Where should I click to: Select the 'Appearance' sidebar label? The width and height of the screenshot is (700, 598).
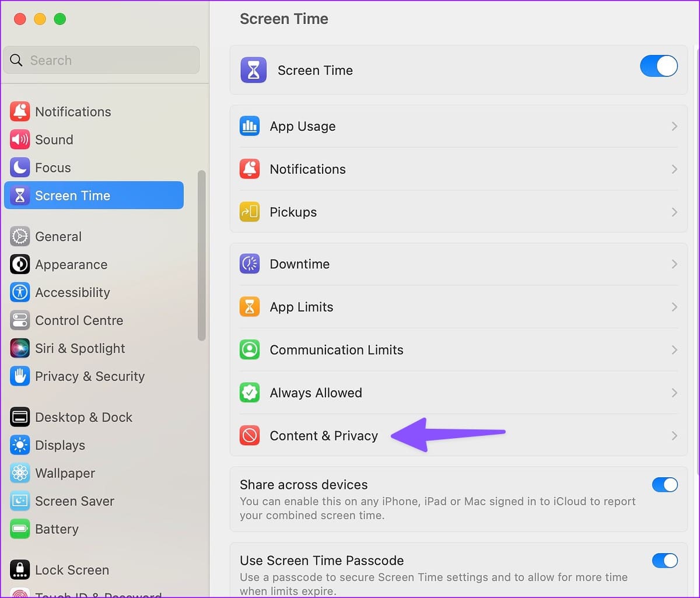[x=71, y=264]
